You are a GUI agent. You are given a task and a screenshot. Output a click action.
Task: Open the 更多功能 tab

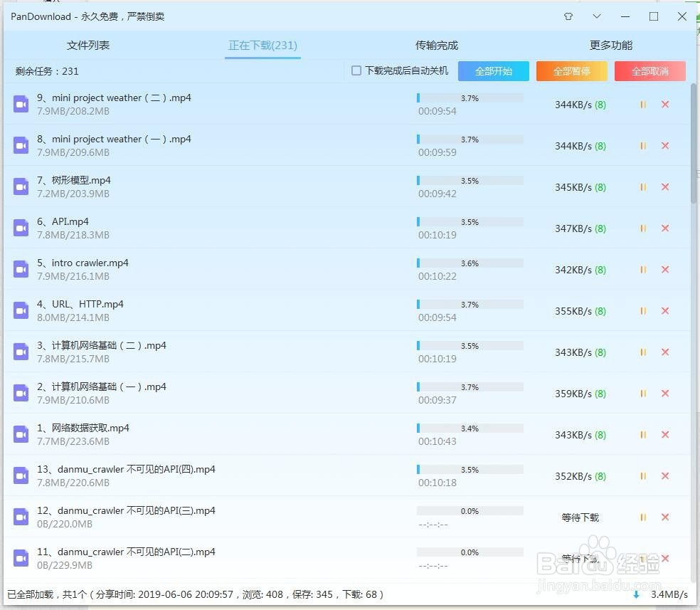[x=610, y=45]
